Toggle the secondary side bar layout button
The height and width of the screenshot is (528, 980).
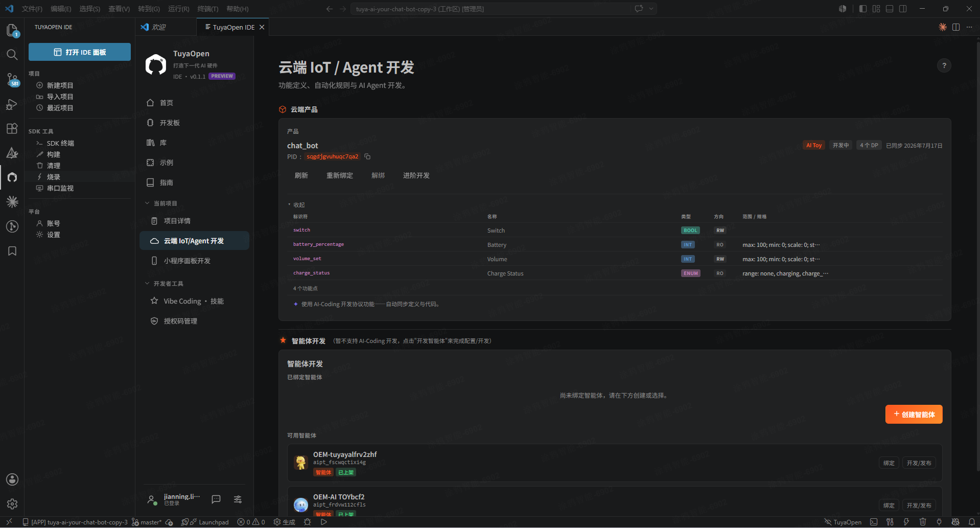click(x=903, y=9)
